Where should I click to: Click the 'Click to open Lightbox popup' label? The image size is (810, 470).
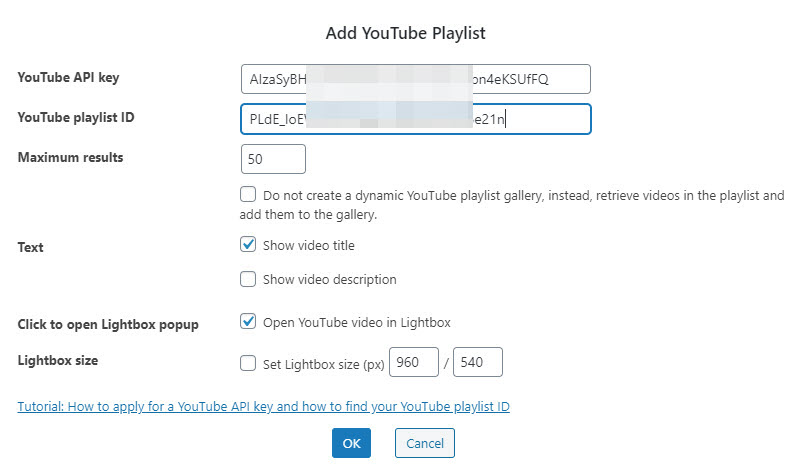click(x=108, y=324)
